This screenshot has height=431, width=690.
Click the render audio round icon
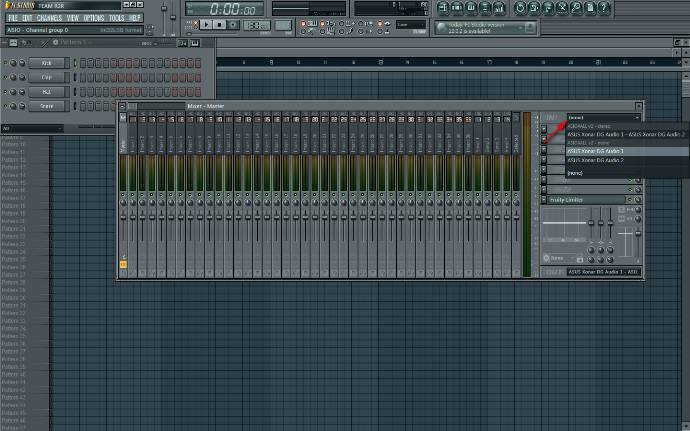click(x=548, y=7)
